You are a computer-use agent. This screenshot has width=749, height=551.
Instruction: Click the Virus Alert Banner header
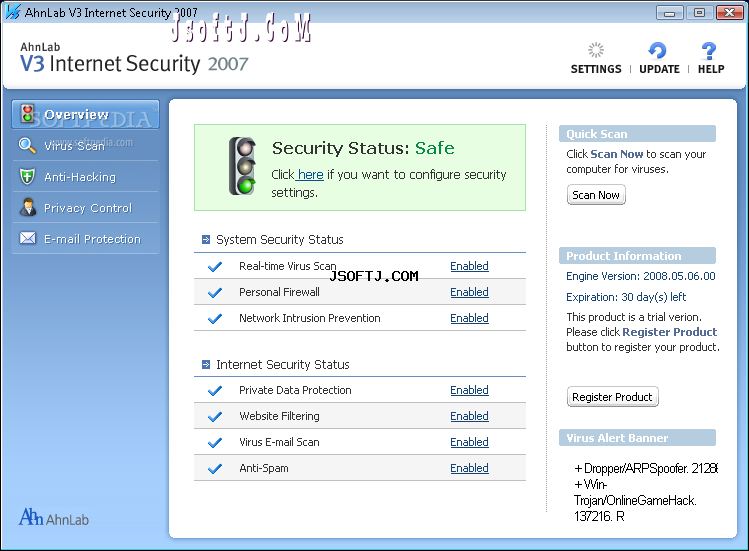pyautogui.click(x=637, y=438)
